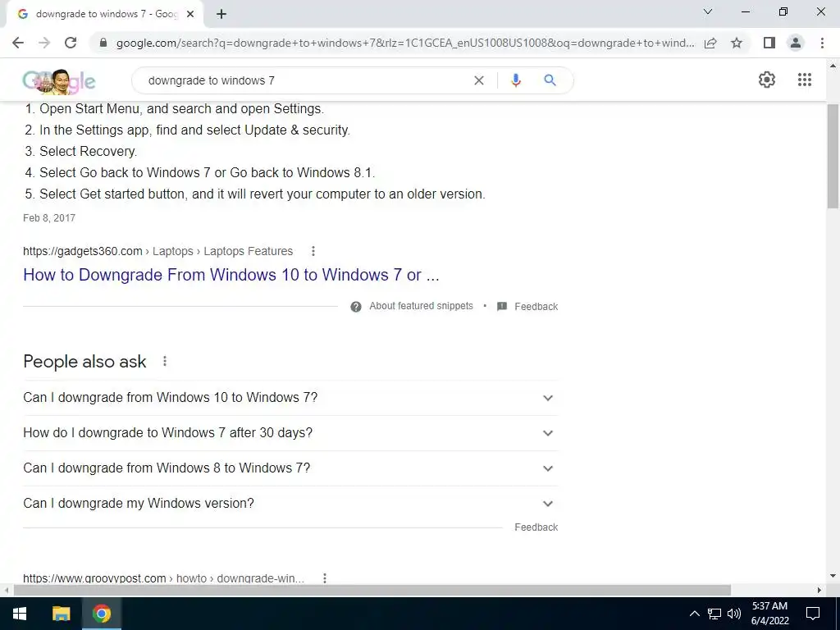Visit the gadgets360.com Laptops Features breadcrumb

pos(158,251)
